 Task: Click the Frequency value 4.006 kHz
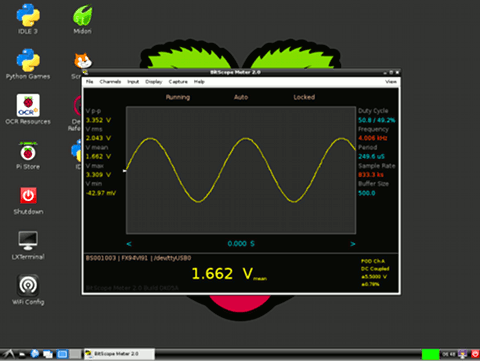[x=373, y=138]
